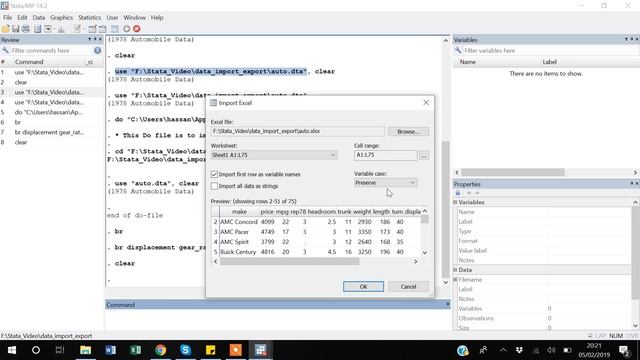Image resolution: width=640 pixels, height=360 pixels.
Task: Click 'Buick Century' preview cell
Action: (x=238, y=252)
